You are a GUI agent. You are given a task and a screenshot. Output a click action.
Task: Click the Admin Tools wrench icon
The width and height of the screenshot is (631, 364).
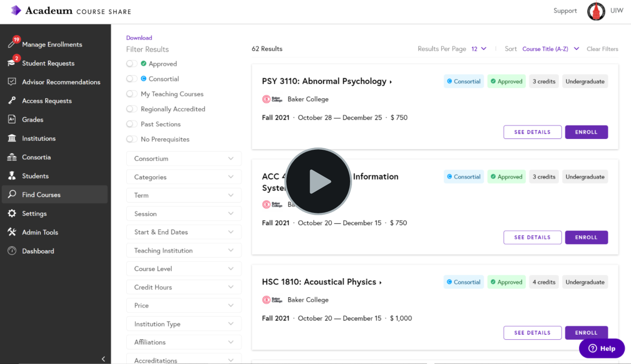click(x=12, y=232)
